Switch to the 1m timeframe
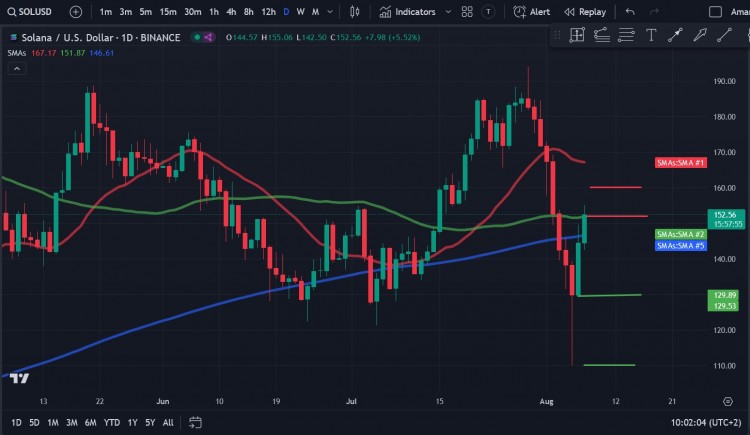The width and height of the screenshot is (750, 435). click(106, 11)
